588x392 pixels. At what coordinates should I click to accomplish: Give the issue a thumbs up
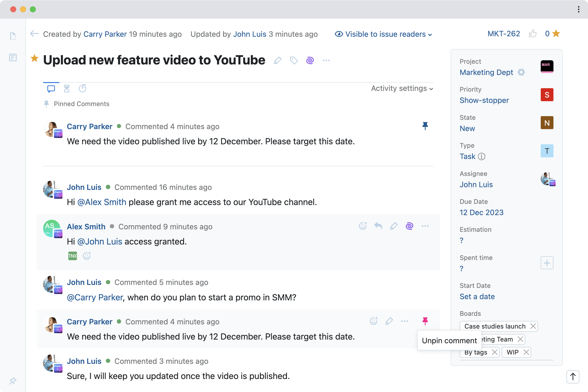533,34
